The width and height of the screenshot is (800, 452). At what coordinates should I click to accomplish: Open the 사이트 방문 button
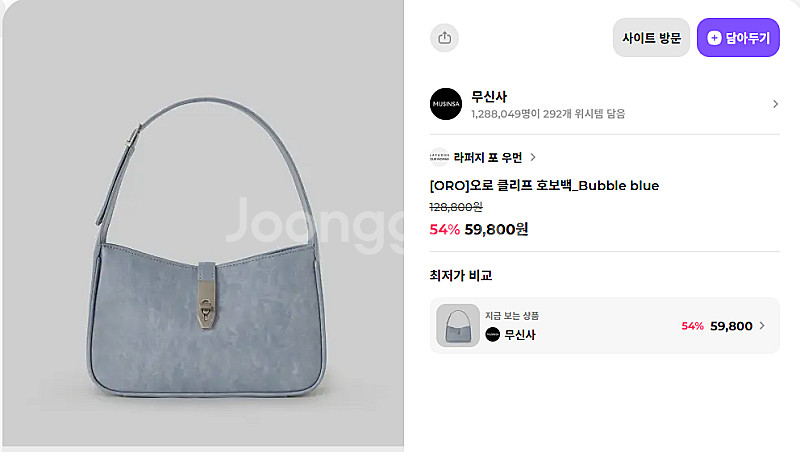pyautogui.click(x=651, y=38)
